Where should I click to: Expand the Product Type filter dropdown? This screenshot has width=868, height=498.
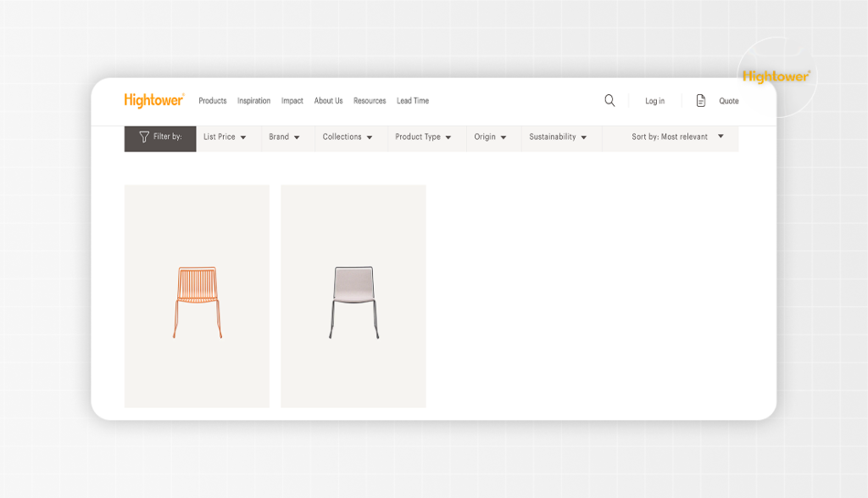[x=423, y=137]
